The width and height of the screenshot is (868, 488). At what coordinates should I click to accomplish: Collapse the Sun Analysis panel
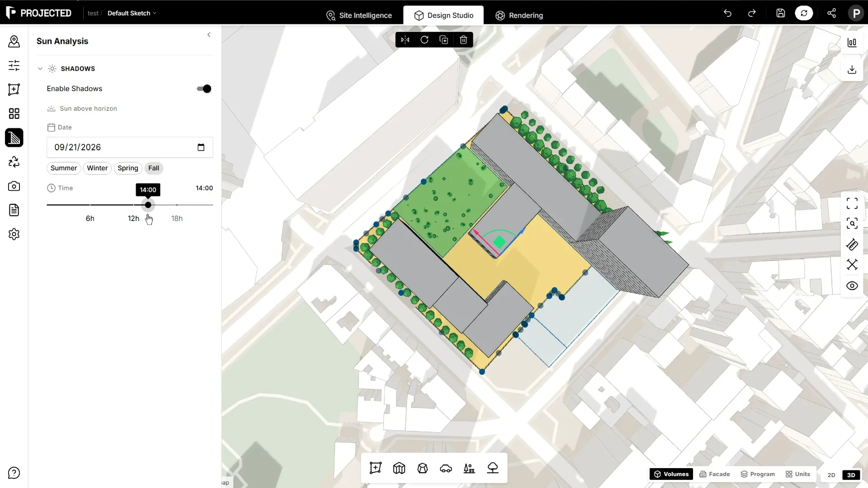pos(209,35)
